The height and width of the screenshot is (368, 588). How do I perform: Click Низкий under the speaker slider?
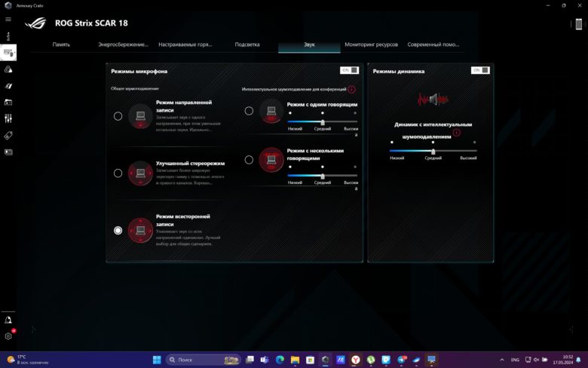coord(397,158)
